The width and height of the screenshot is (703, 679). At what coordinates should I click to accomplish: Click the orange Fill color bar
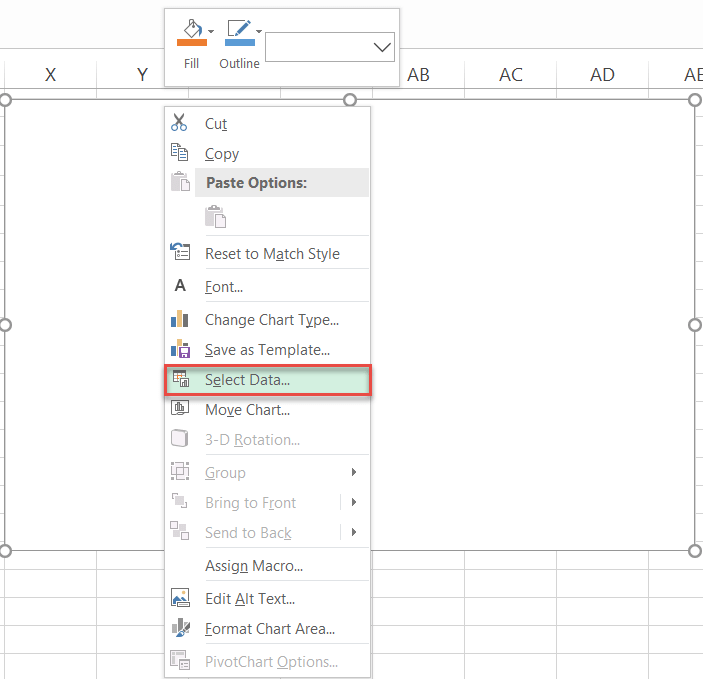click(x=192, y=43)
